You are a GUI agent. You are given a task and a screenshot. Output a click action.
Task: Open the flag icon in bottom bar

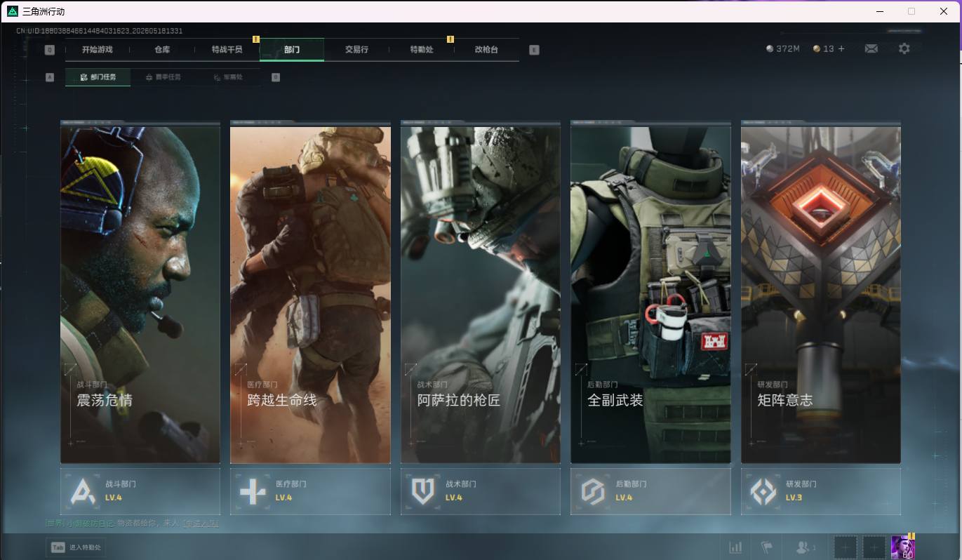tap(766, 547)
